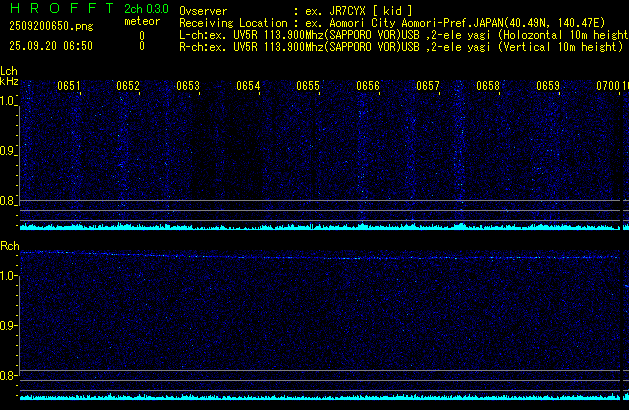Click the Lch channel label
This screenshot has height=410, width=629.
[x=9, y=72]
